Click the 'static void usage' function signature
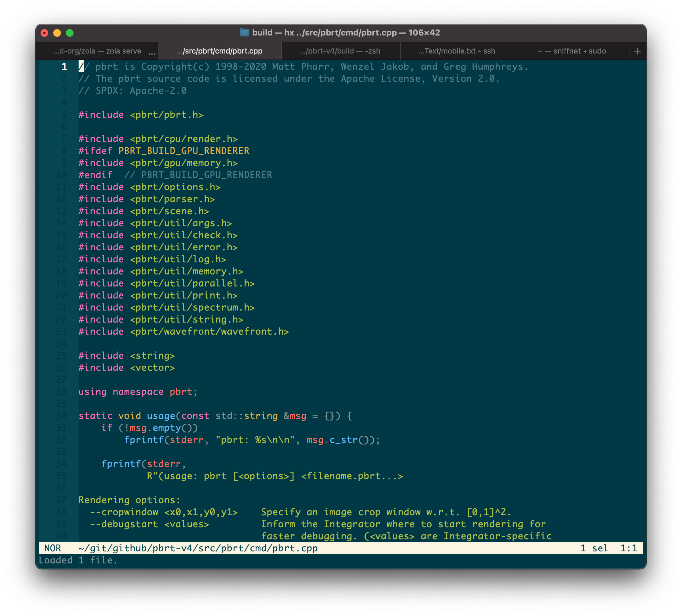Viewport: 682px width, 616px height. 215,416
